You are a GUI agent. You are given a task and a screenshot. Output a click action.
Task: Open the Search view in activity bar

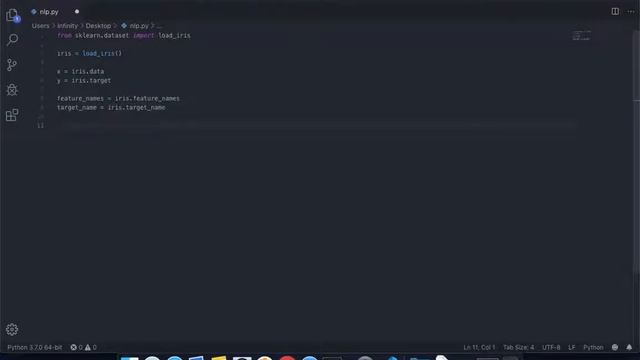(x=12, y=40)
